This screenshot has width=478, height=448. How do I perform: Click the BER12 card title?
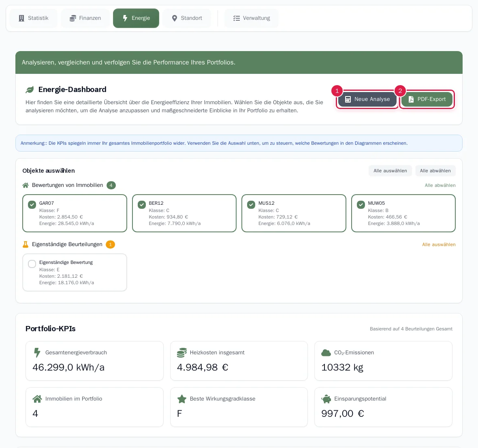(156, 203)
